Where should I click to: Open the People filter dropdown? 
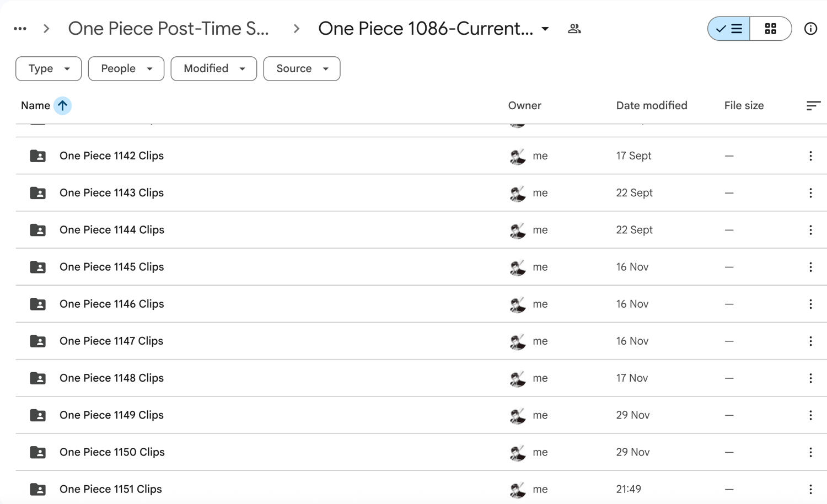[126, 69]
